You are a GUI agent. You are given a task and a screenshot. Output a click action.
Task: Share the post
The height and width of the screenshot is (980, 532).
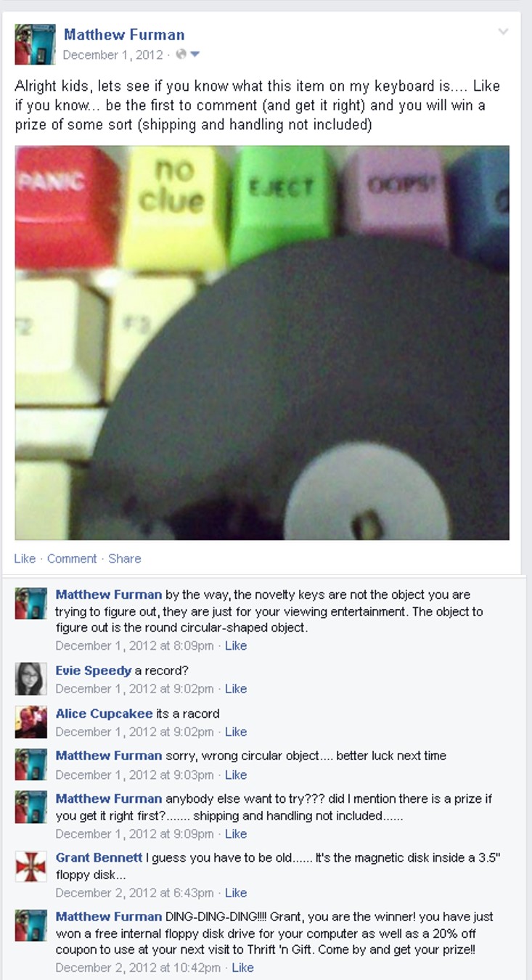125,558
